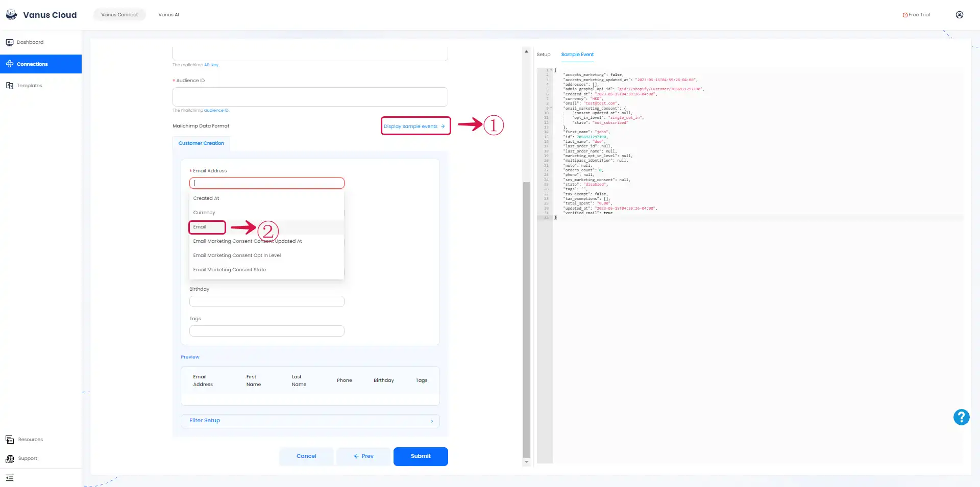Click the Connections sidebar icon
980x487 pixels.
10,64
